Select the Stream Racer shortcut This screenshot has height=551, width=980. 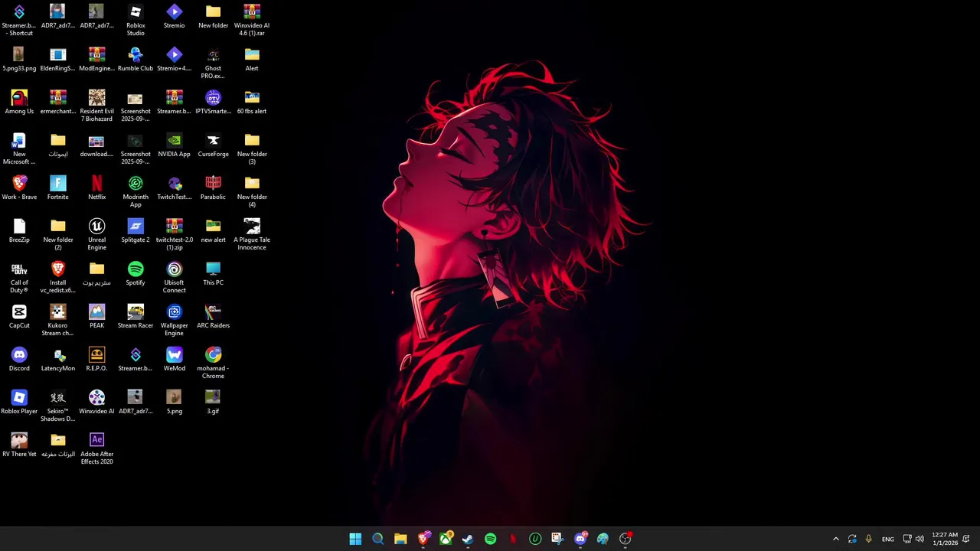(136, 316)
